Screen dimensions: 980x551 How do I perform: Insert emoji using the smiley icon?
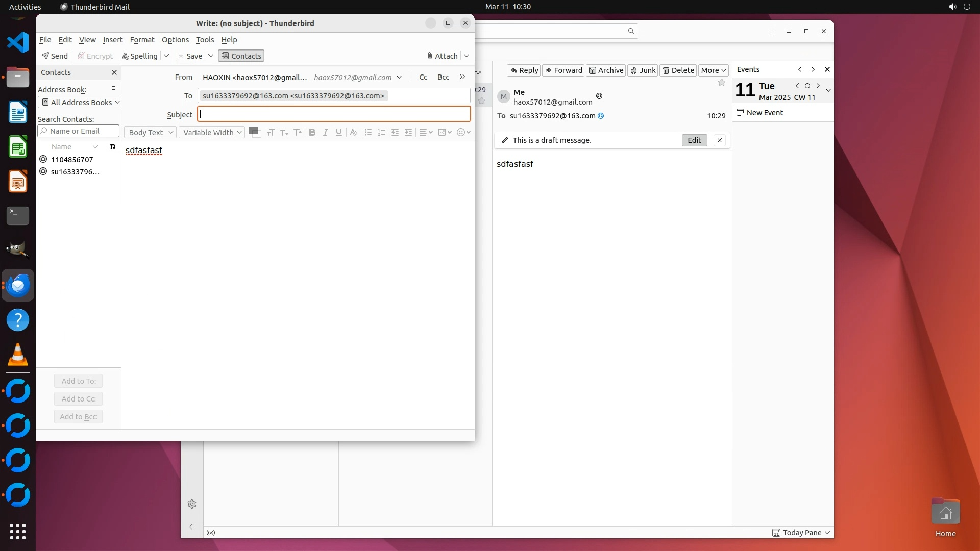(x=461, y=132)
